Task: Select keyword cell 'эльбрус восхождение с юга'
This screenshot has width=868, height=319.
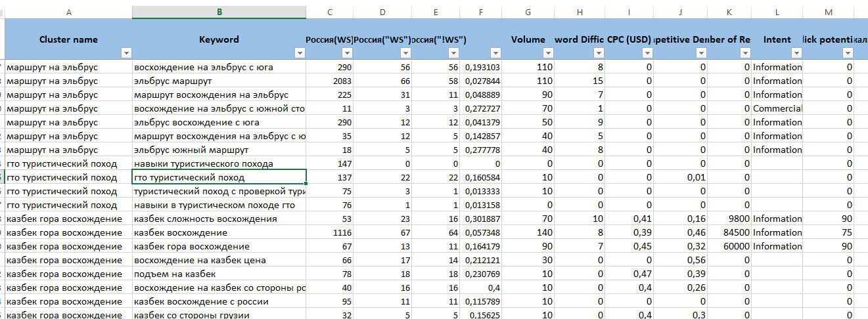Action: point(219,122)
